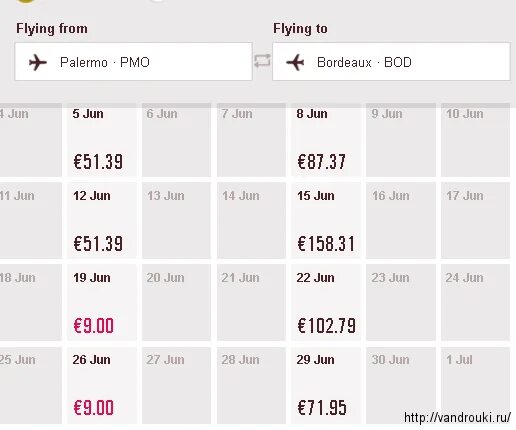The width and height of the screenshot is (516, 430).
Task: Click the disabled 10 Jun date cell
Action: coord(475,140)
